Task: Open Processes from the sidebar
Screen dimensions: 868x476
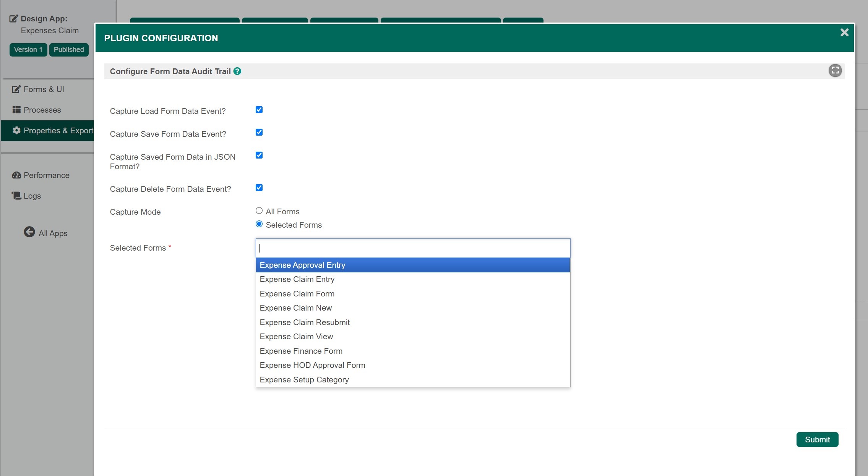Action: [x=42, y=110]
